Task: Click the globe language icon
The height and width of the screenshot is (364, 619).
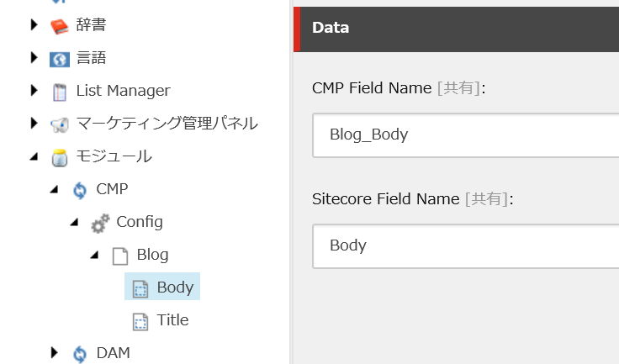Action: click(60, 59)
